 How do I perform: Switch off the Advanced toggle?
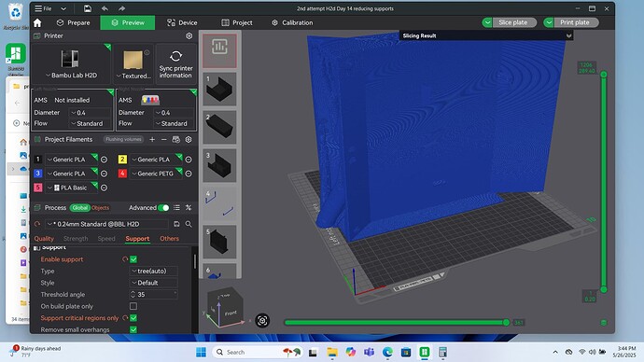click(x=163, y=208)
